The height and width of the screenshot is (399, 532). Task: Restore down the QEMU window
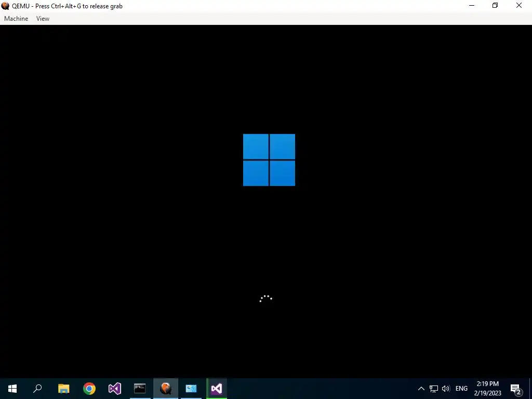495,6
